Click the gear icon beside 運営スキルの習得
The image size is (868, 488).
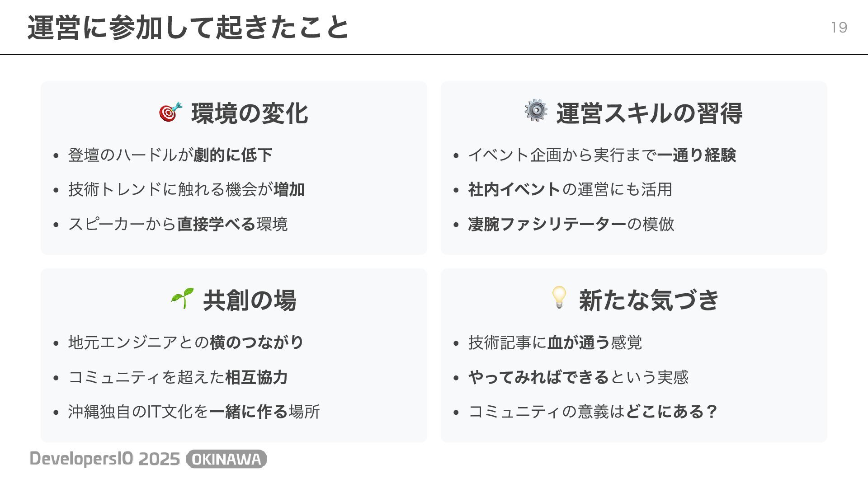[x=536, y=111]
